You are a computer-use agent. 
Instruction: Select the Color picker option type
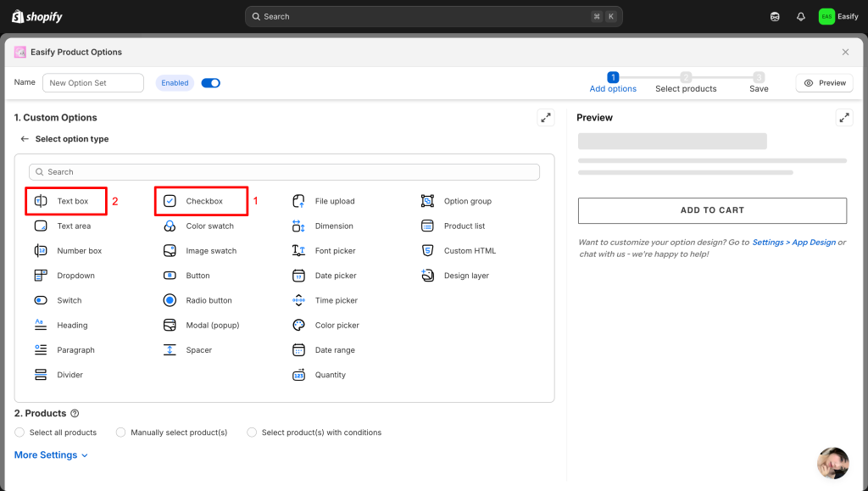337,326
